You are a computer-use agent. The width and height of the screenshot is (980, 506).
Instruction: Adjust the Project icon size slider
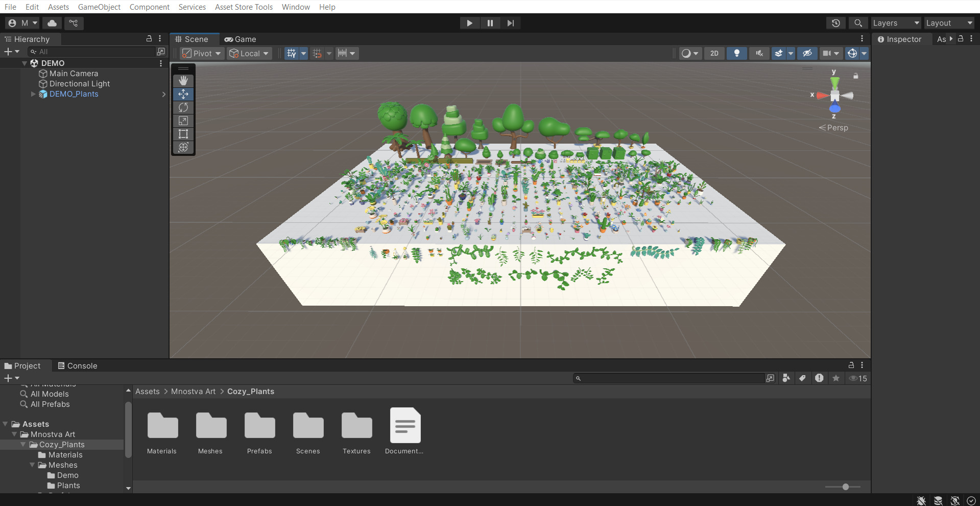coord(845,487)
